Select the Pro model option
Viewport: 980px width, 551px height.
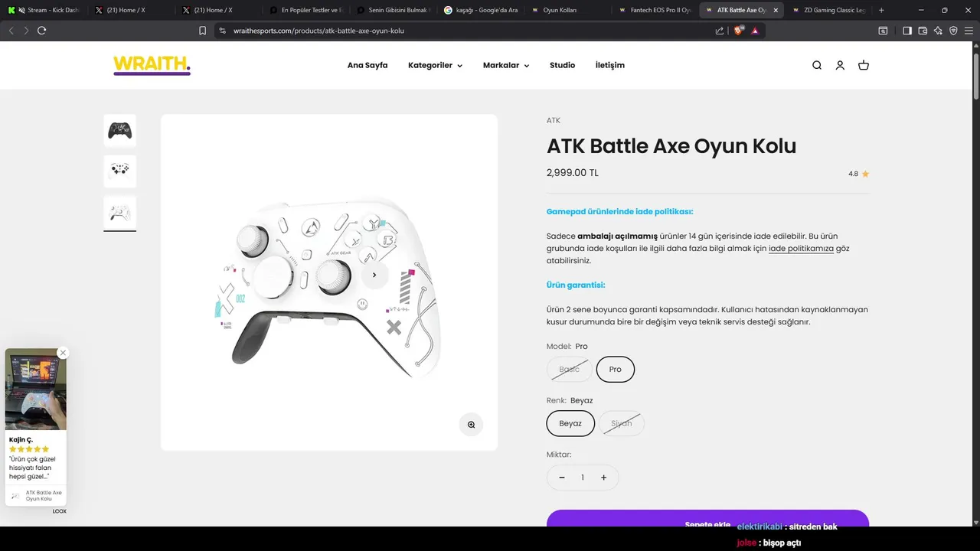click(x=616, y=369)
